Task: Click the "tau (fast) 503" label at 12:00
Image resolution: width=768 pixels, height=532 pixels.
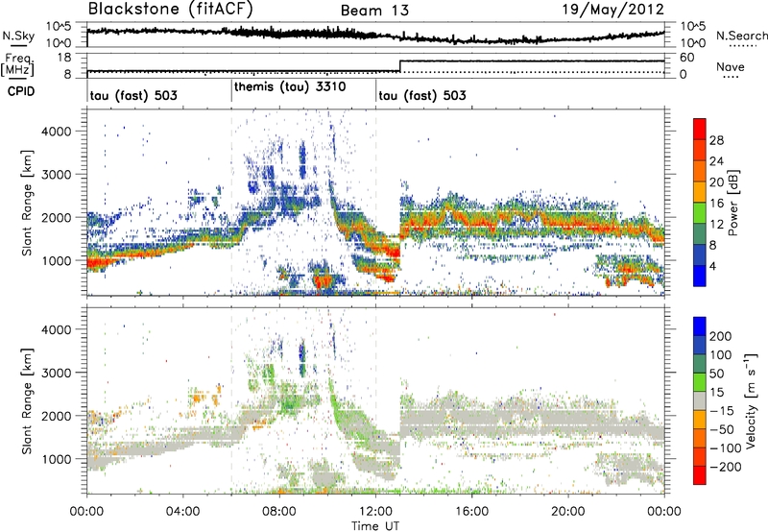Action: pyautogui.click(x=422, y=95)
